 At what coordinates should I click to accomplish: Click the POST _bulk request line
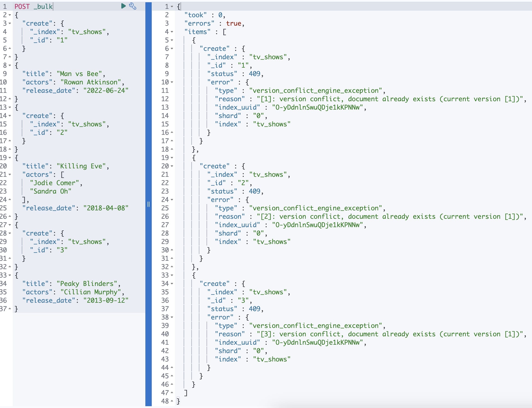click(x=34, y=7)
